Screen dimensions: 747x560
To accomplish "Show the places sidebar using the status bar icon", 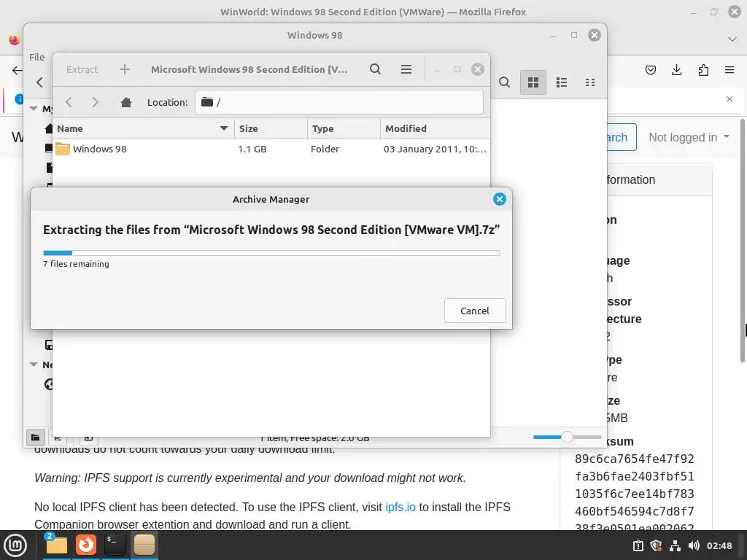I will pos(35,437).
